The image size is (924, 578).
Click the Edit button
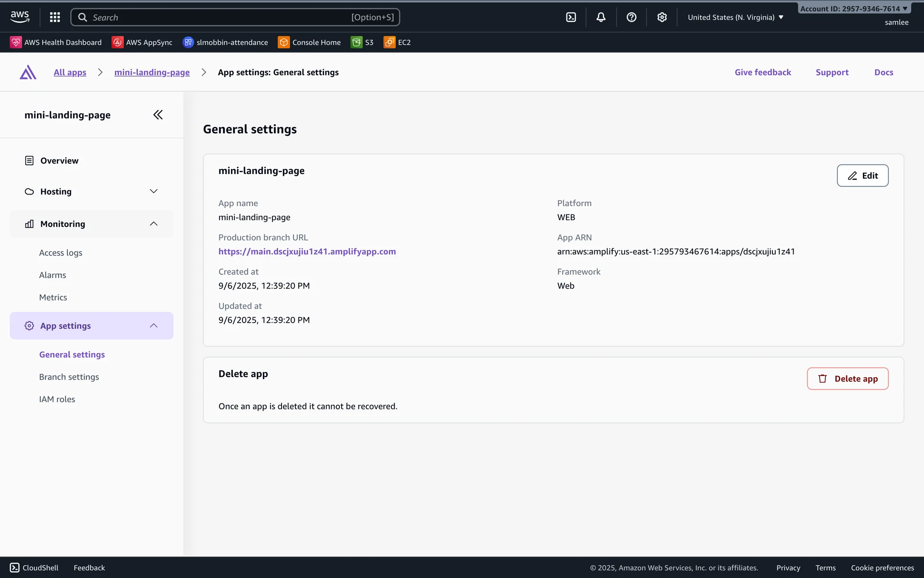click(862, 176)
